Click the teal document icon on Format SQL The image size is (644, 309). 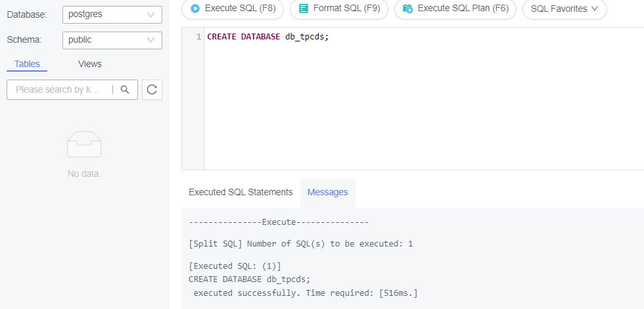[304, 8]
